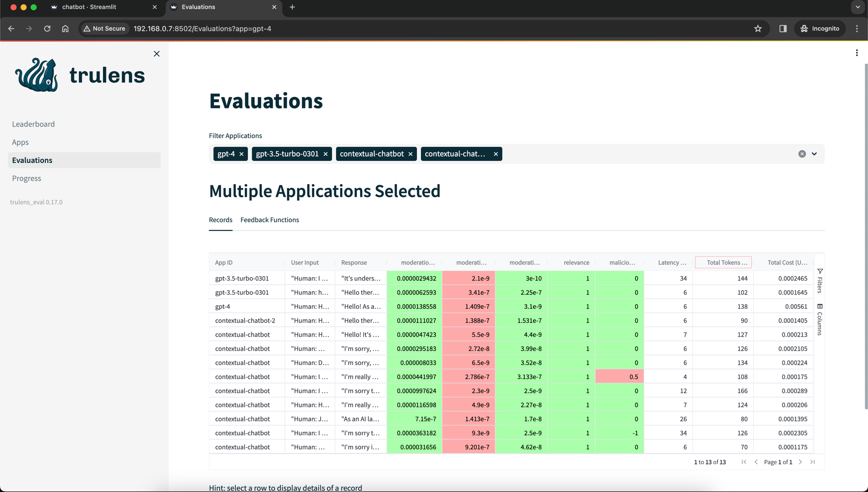868x492 pixels.
Task: Clear all selected applications in filter
Action: pyautogui.click(x=802, y=154)
